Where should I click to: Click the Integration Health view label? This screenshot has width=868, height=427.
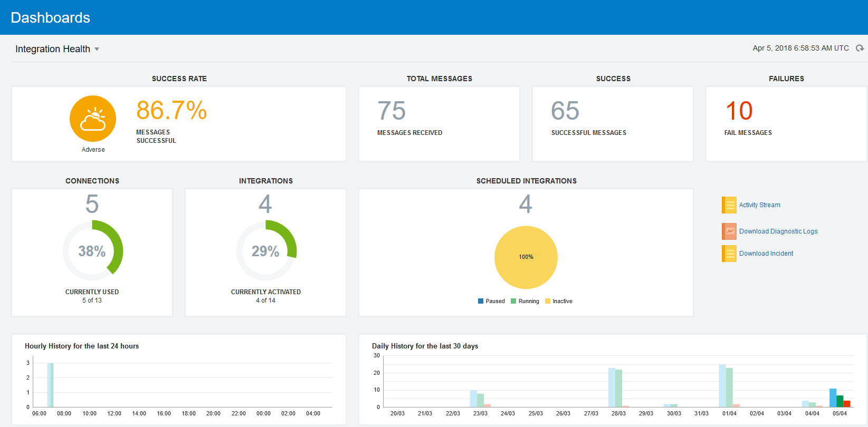[x=53, y=49]
